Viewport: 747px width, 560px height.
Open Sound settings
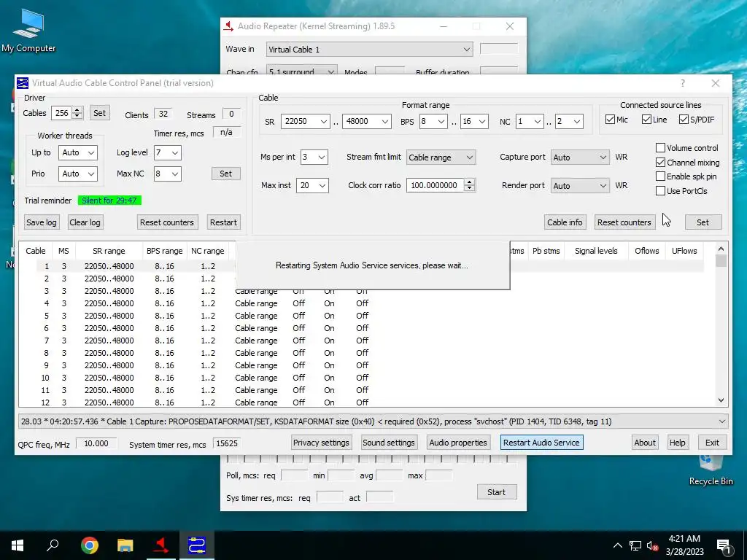pyautogui.click(x=388, y=443)
